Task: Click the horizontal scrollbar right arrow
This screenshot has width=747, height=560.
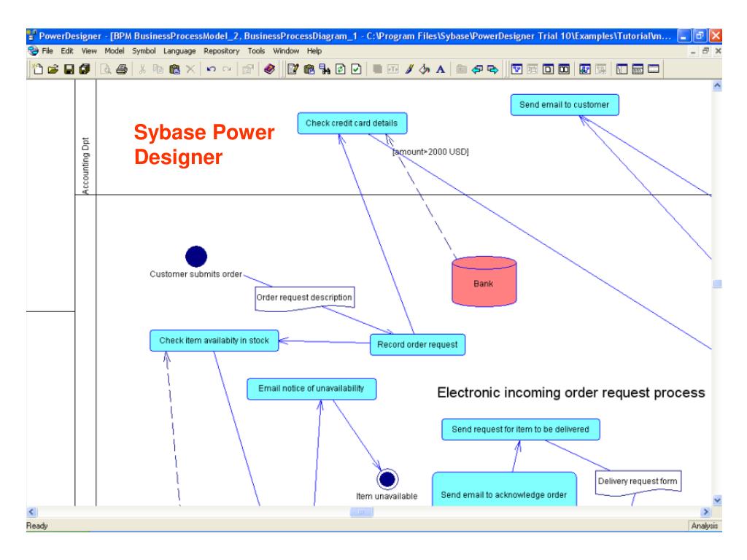Action: (706, 512)
